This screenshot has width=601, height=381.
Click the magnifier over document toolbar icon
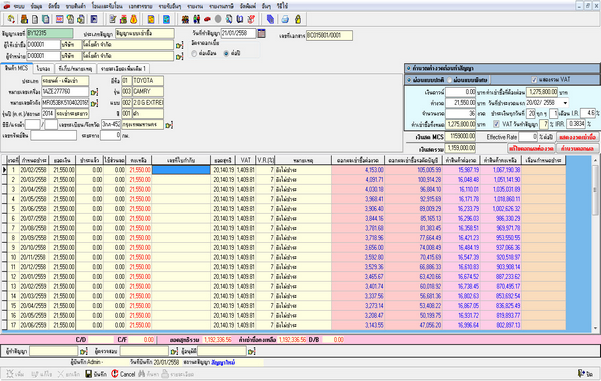point(229,19)
